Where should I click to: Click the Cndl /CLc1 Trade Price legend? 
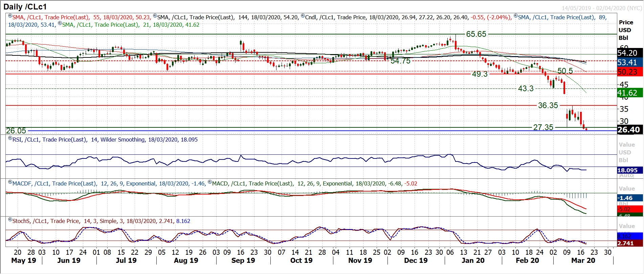coord(408,17)
